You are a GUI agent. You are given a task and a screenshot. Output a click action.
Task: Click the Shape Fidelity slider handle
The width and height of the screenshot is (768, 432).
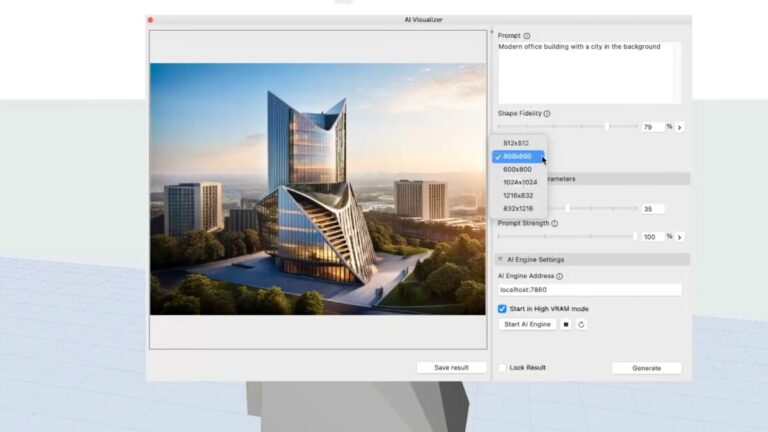[607, 127]
